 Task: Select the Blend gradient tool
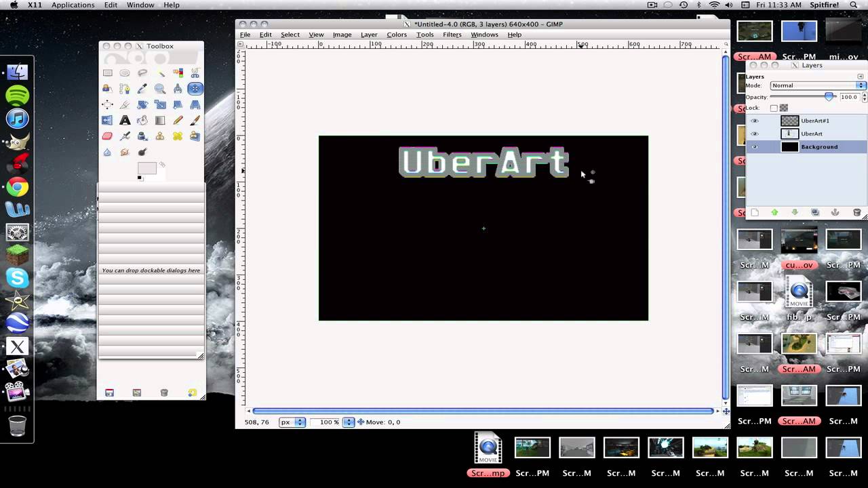(160, 120)
